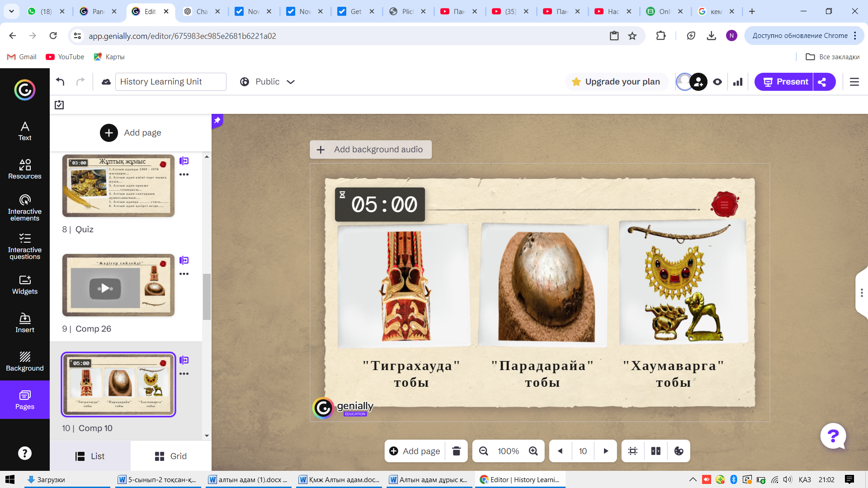Open the Resources panel
868x488 pixels.
(25, 169)
